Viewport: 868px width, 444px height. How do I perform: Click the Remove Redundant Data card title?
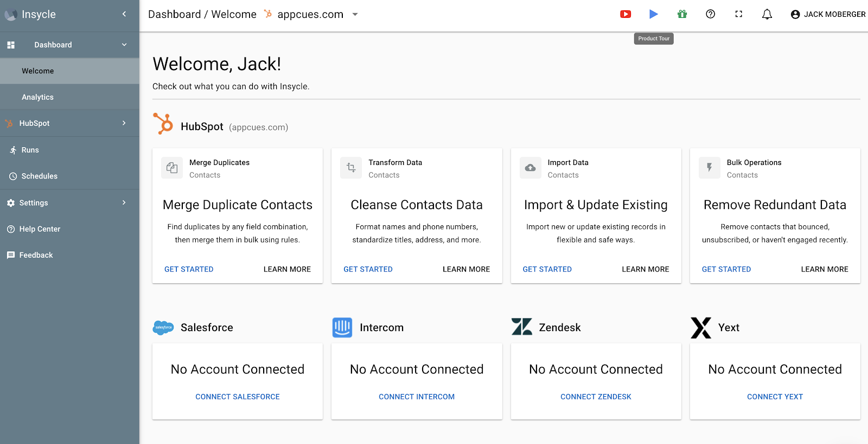click(x=775, y=205)
